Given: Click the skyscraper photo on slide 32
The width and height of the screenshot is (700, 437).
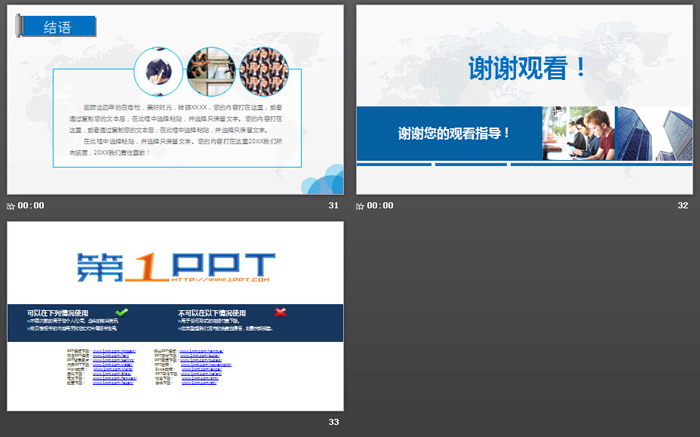Looking at the screenshot, I should click(654, 133).
